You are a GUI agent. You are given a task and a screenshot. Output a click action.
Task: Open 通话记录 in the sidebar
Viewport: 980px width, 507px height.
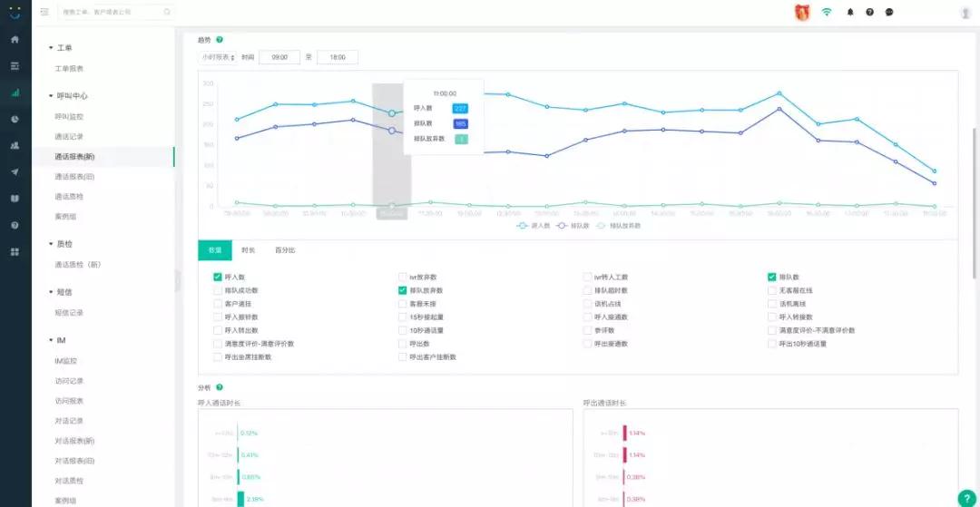tap(69, 137)
